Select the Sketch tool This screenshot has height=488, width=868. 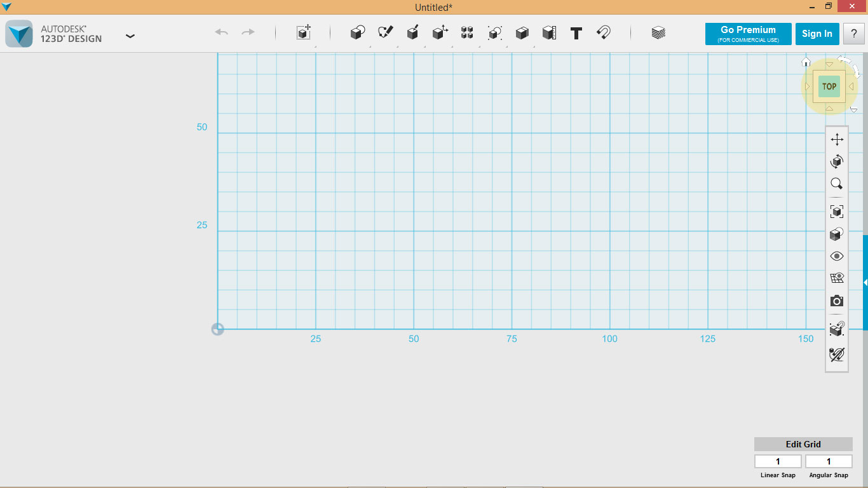point(384,33)
